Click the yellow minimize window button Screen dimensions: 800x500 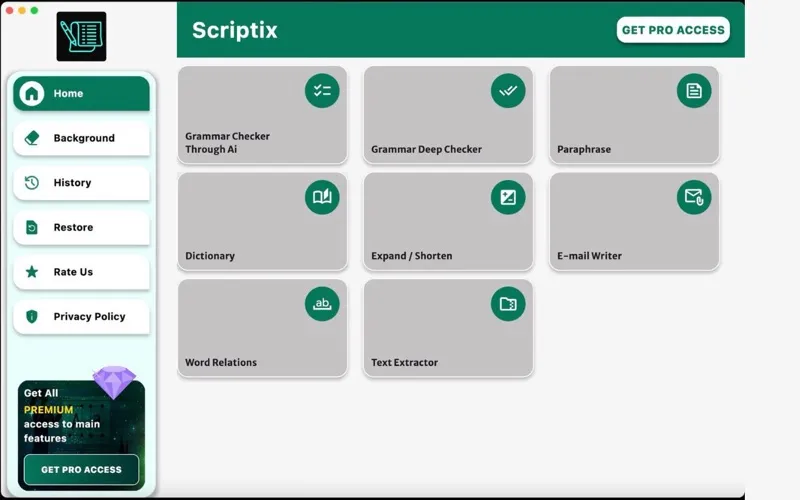[x=22, y=10]
